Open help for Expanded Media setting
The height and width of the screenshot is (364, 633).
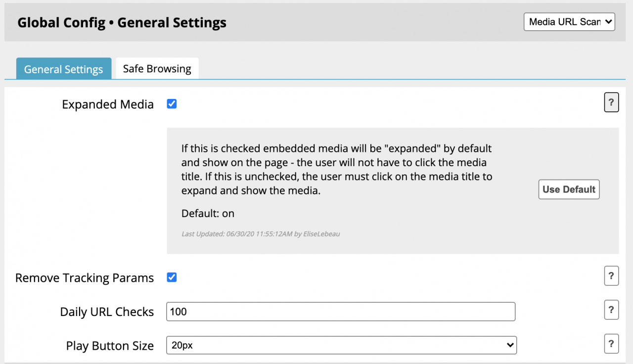pyautogui.click(x=611, y=103)
